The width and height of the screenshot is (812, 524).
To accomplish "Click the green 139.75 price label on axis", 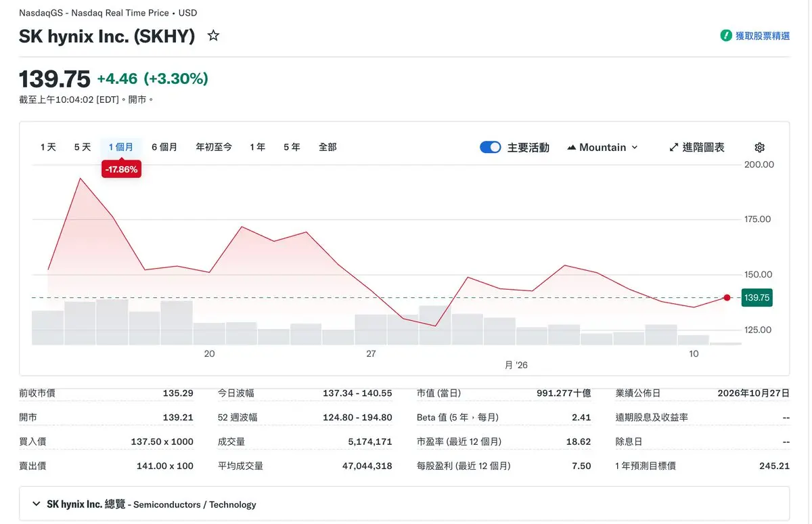I will [757, 298].
